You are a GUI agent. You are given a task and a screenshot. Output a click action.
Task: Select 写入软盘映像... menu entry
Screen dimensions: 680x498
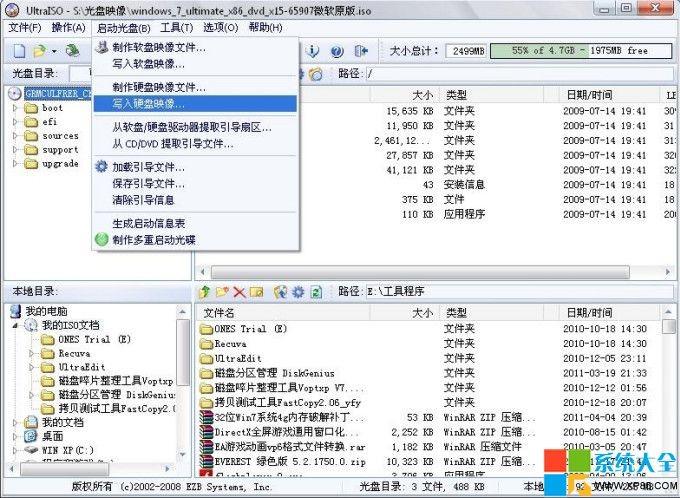click(196, 64)
